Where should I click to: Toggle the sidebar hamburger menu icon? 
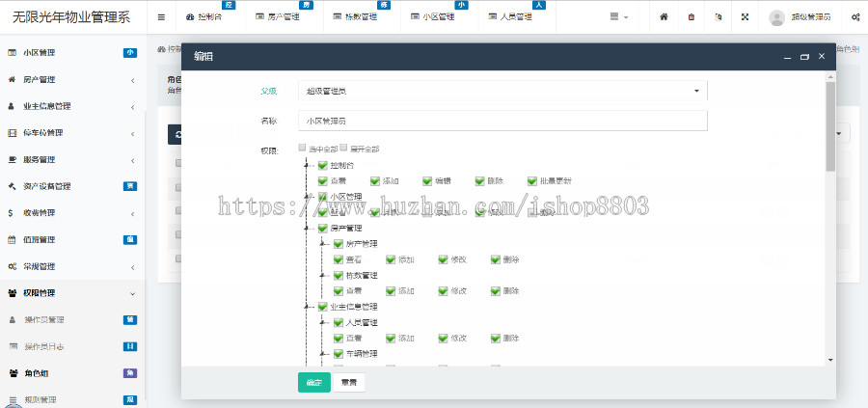(x=161, y=17)
